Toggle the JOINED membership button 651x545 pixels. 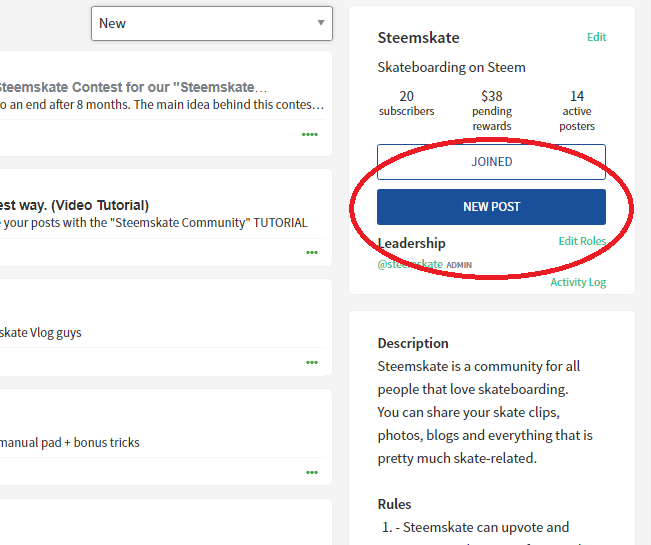491,162
